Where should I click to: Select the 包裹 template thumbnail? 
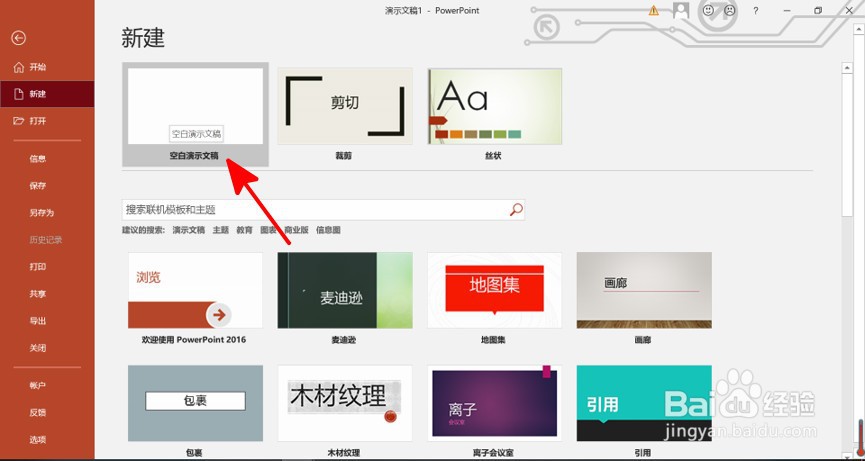pyautogui.click(x=195, y=403)
